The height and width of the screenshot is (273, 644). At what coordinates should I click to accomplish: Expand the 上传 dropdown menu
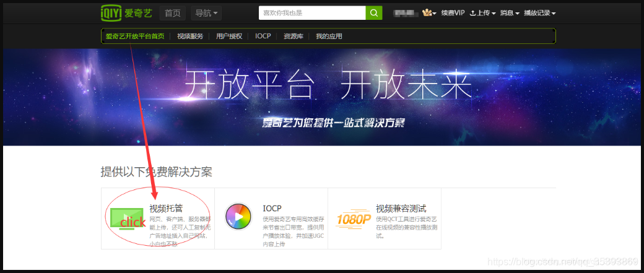tap(482, 13)
